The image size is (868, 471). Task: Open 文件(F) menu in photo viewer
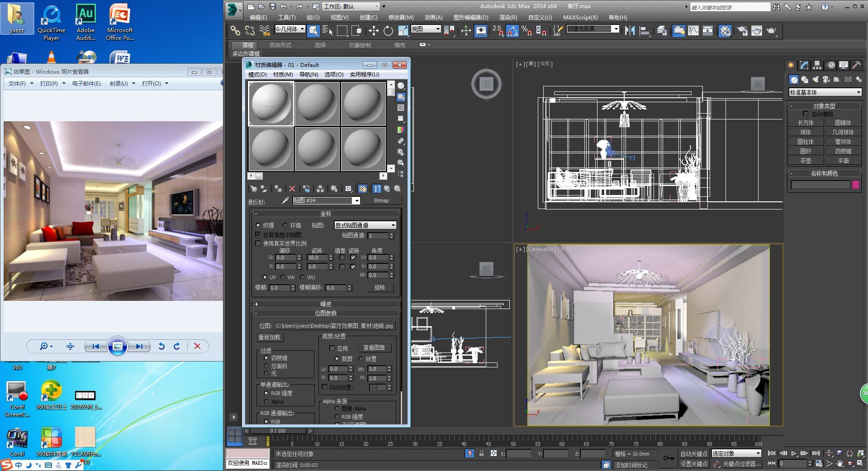coord(21,84)
